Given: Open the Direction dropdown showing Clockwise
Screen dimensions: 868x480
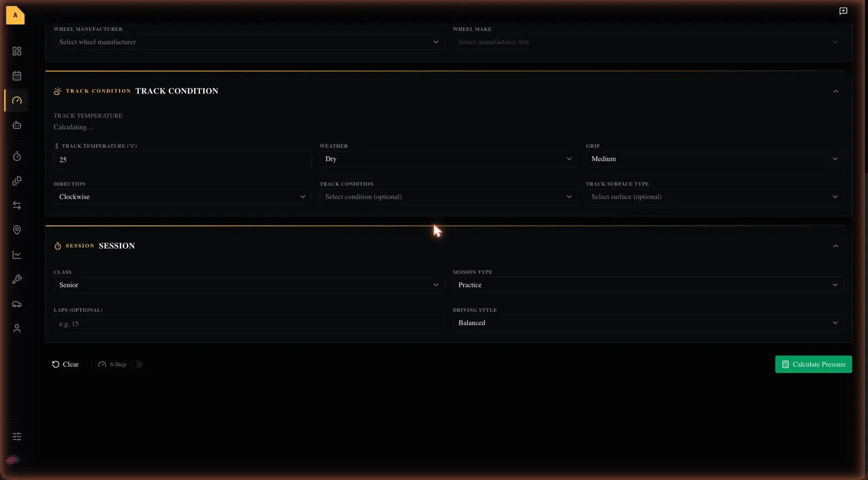Looking at the screenshot, I should point(182,197).
